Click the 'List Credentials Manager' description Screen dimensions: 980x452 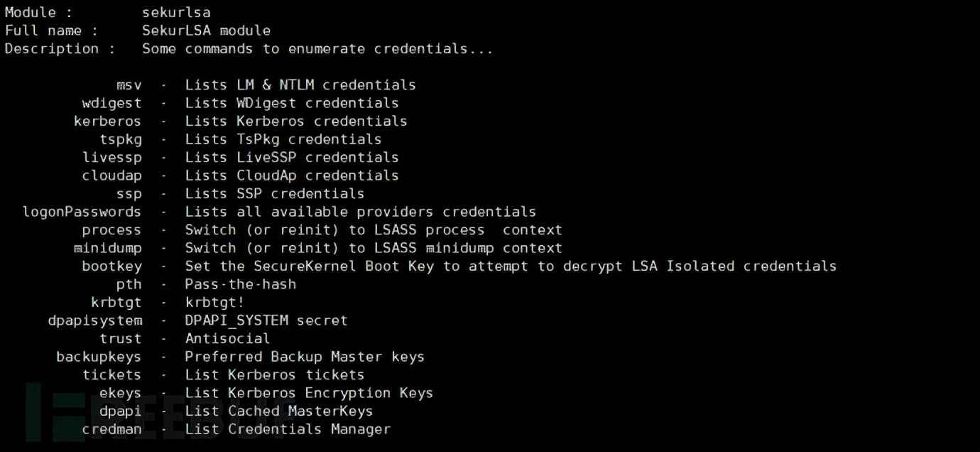tap(288, 429)
